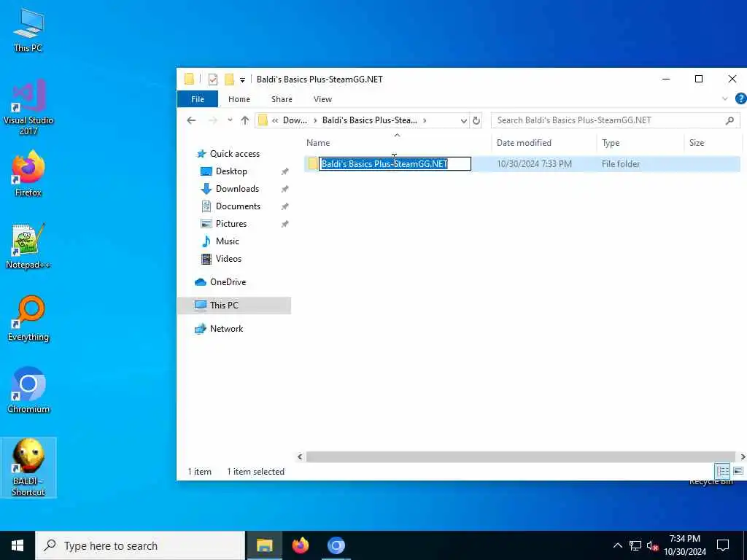
Task: Select OneDrive in navigation pane
Action: pyautogui.click(x=228, y=282)
